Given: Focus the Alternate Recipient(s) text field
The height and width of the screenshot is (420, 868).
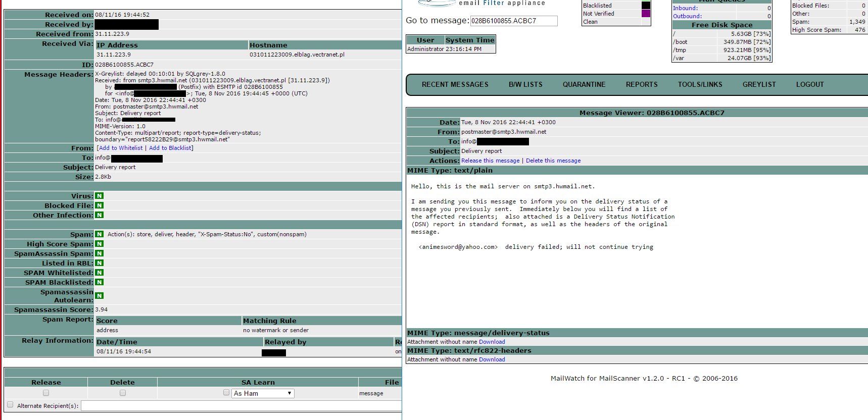Looking at the screenshot, I should click(x=242, y=406).
